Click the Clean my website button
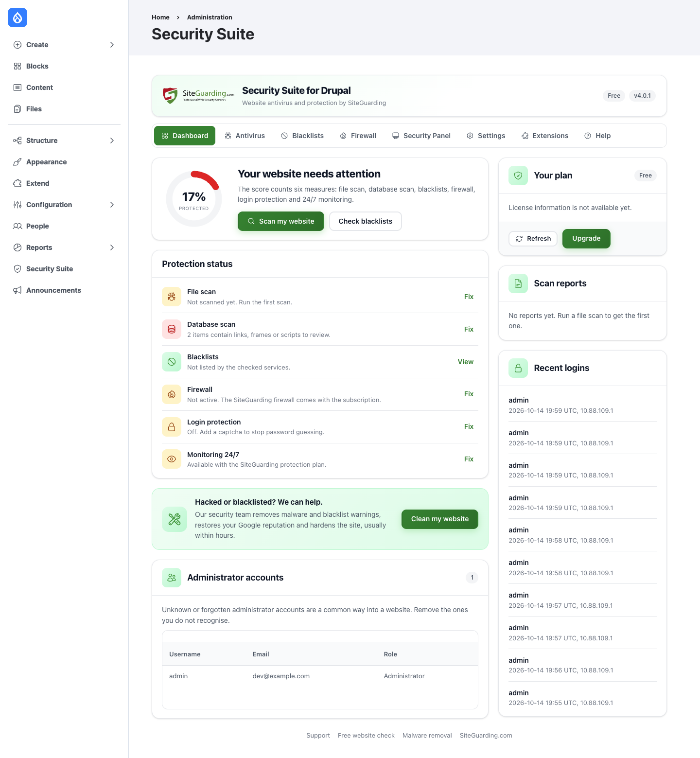700x758 pixels. (x=440, y=519)
